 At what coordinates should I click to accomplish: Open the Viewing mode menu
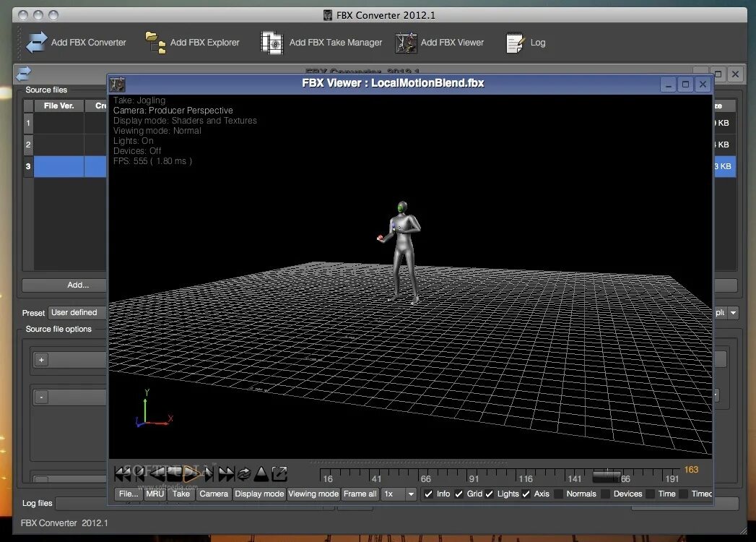click(x=313, y=494)
